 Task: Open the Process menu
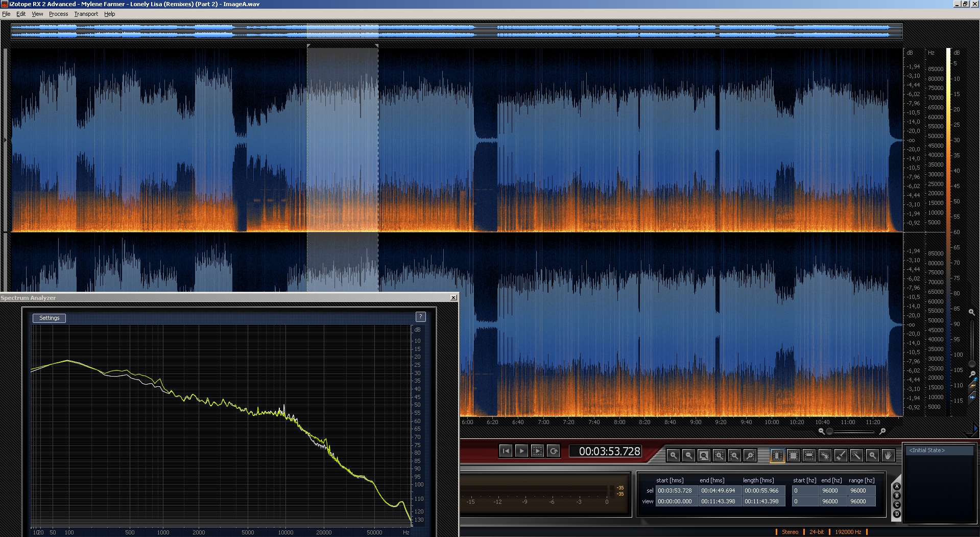[59, 14]
